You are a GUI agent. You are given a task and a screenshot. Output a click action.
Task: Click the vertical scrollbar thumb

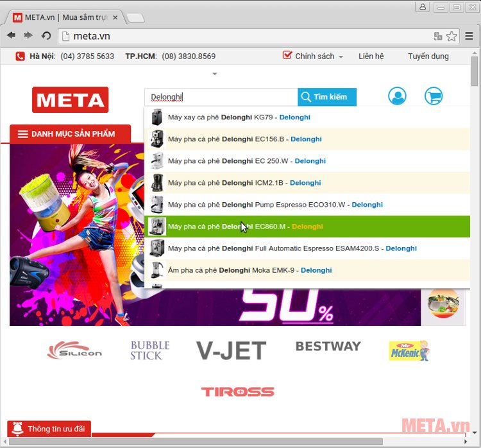pos(475,71)
